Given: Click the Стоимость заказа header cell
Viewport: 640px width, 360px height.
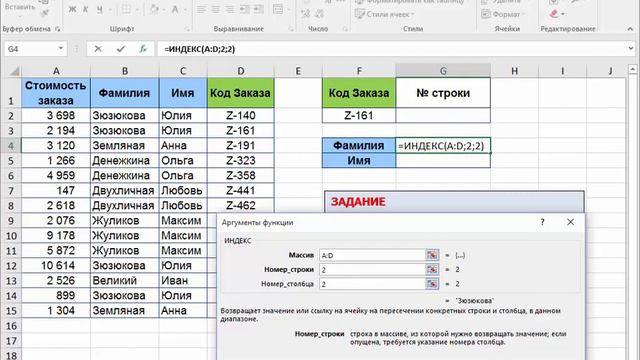Looking at the screenshot, I should coord(56,93).
